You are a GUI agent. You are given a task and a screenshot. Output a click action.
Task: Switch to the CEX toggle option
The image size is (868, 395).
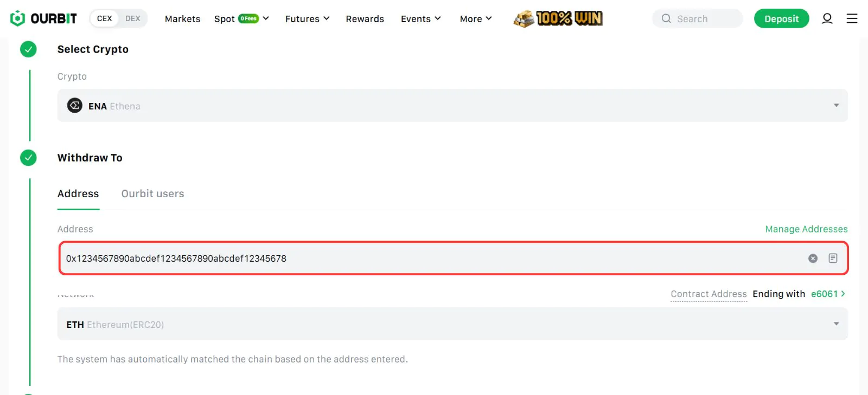click(x=105, y=18)
